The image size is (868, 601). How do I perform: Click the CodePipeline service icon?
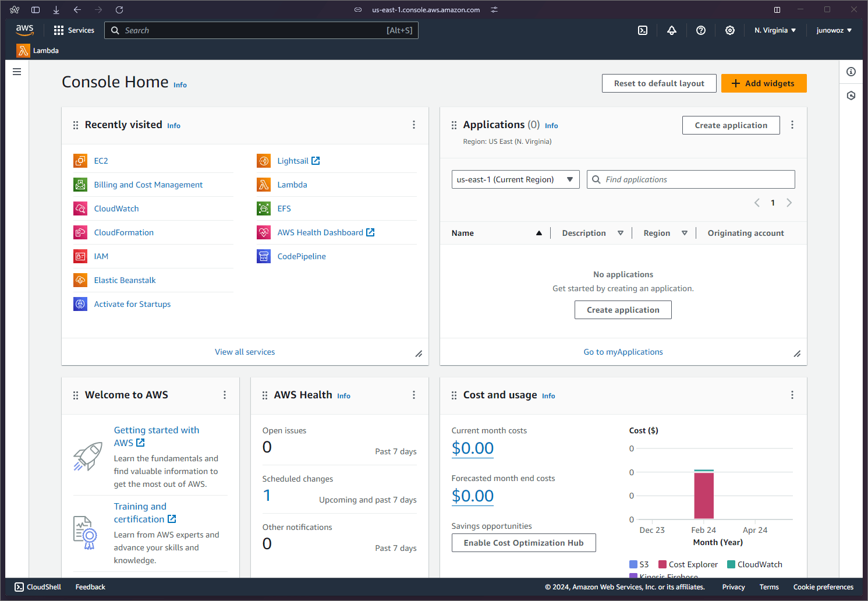pyautogui.click(x=264, y=256)
